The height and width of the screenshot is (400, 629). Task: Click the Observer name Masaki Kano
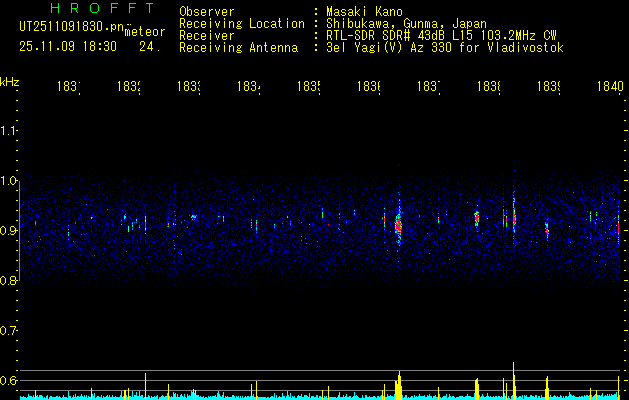pyautogui.click(x=364, y=12)
